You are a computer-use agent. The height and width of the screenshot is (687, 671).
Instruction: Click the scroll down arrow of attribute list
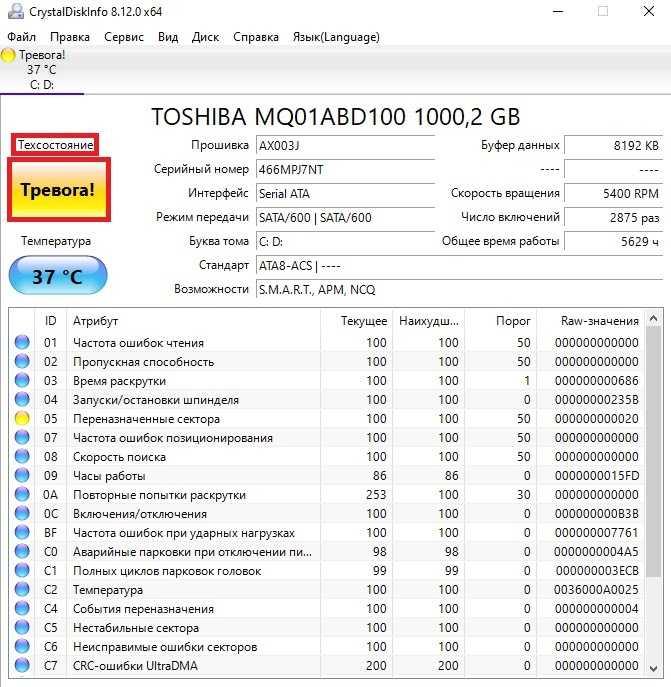click(653, 668)
